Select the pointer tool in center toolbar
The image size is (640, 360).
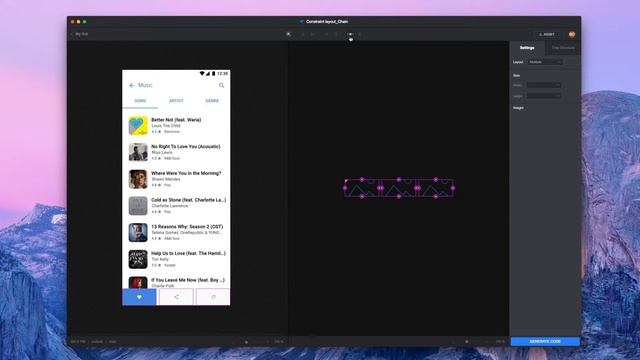pyautogui.click(x=288, y=34)
